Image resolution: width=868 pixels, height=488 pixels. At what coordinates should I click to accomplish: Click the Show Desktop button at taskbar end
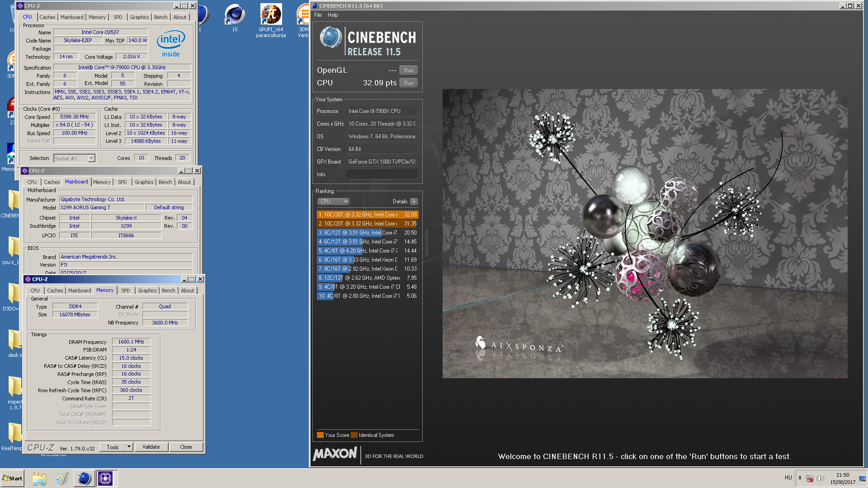coord(863,479)
